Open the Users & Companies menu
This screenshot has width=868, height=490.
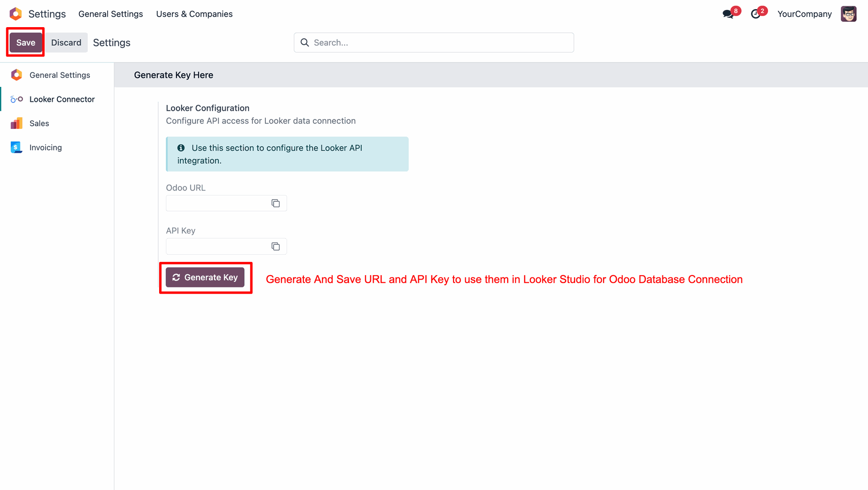(x=194, y=14)
